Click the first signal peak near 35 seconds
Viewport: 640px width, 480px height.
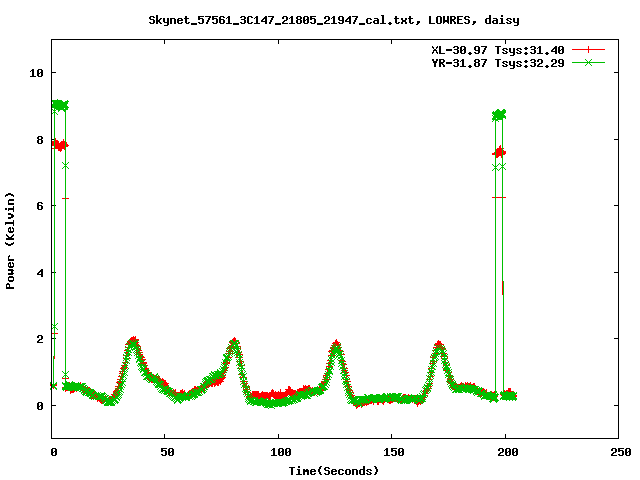point(133,341)
